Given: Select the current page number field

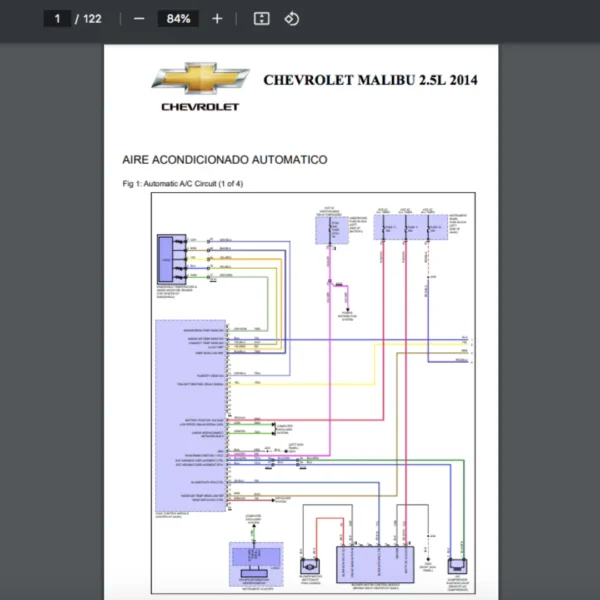Looking at the screenshot, I should [58, 19].
